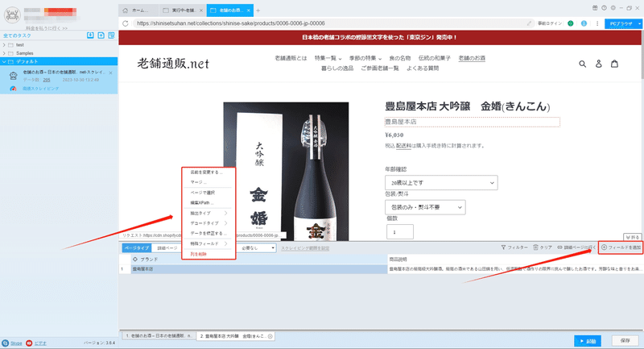This screenshot has height=349, width=644.
Task: Open 抽出タイプ submenu in context menu
Action: pyautogui.click(x=208, y=214)
